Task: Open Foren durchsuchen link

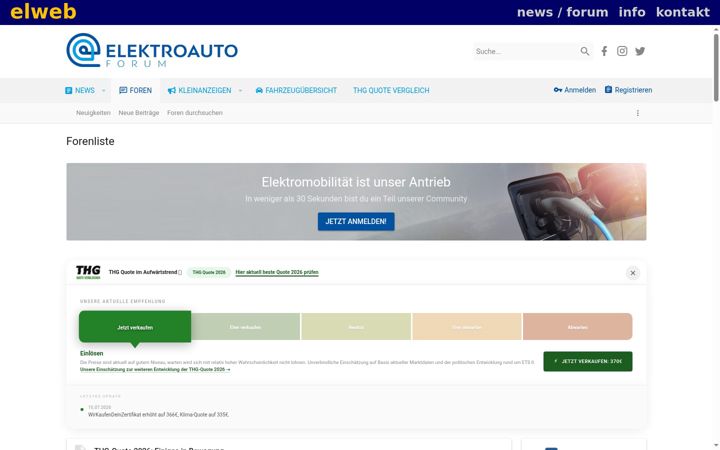Action: 195,113
